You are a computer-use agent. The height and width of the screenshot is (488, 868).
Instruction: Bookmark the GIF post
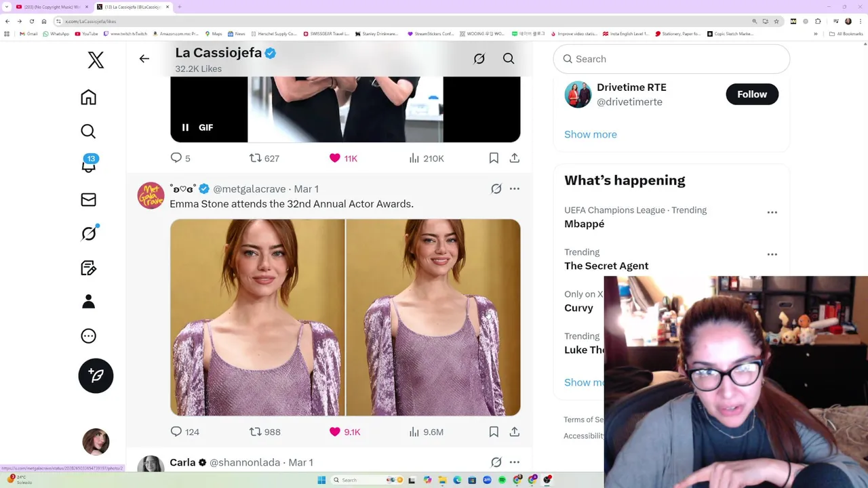pos(494,158)
